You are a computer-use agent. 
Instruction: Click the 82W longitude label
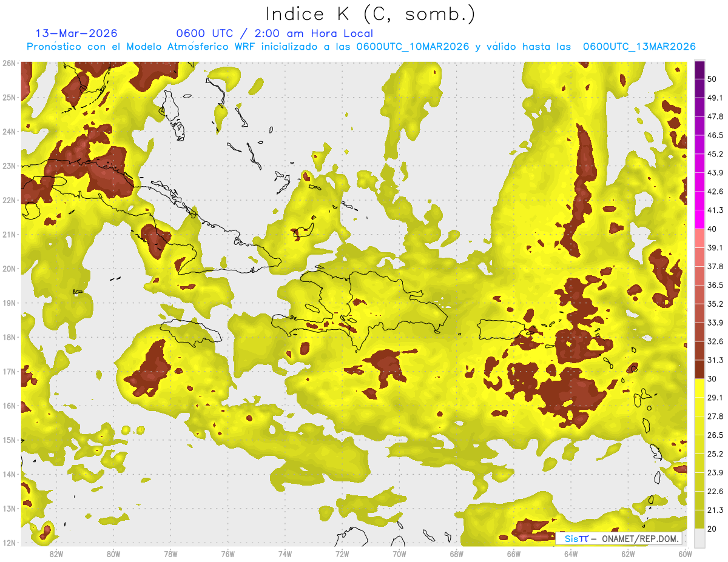(56, 554)
